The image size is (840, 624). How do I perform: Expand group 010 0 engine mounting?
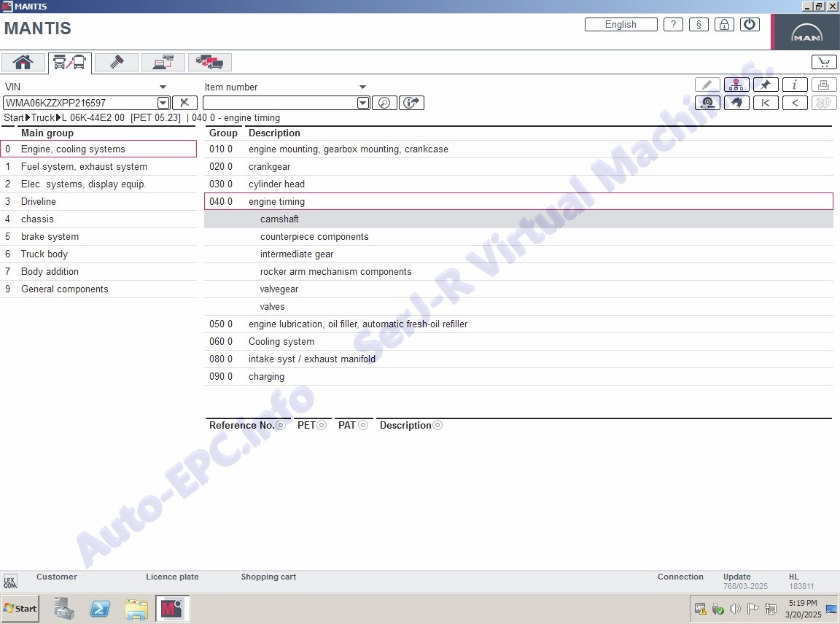click(x=518, y=149)
